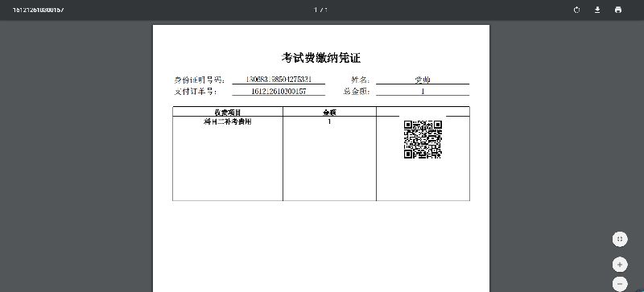644x292 pixels.
Task: Click the 姓名 label
Action: click(x=360, y=80)
